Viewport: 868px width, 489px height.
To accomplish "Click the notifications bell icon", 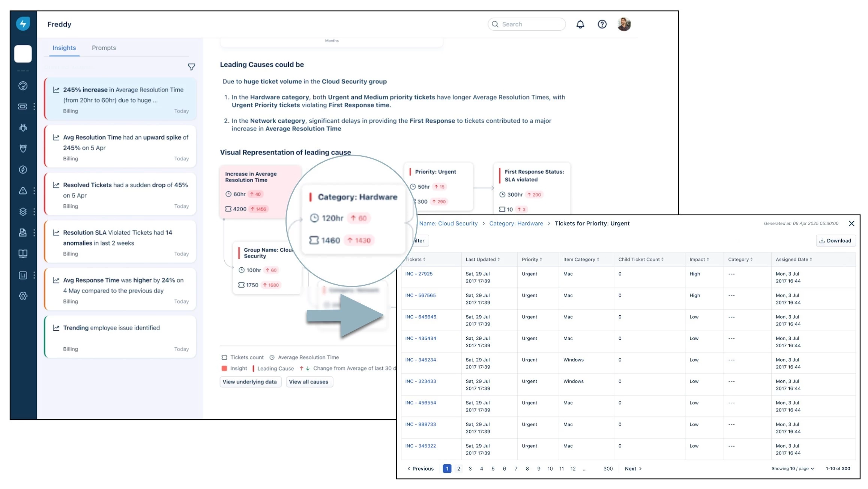I will point(580,24).
